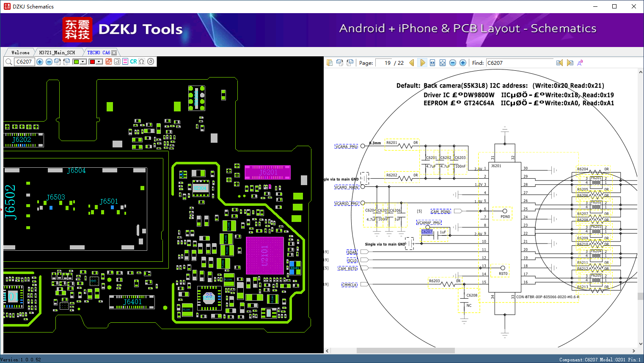Click the case-sensitive search icon
The height and width of the screenshot is (363, 644).
pos(580,62)
